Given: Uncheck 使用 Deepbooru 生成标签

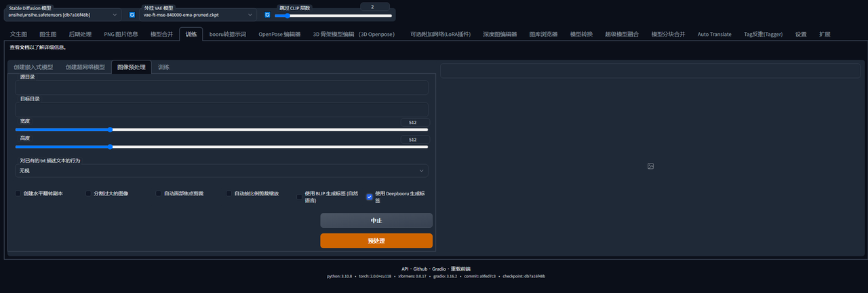Looking at the screenshot, I should click(x=370, y=197).
